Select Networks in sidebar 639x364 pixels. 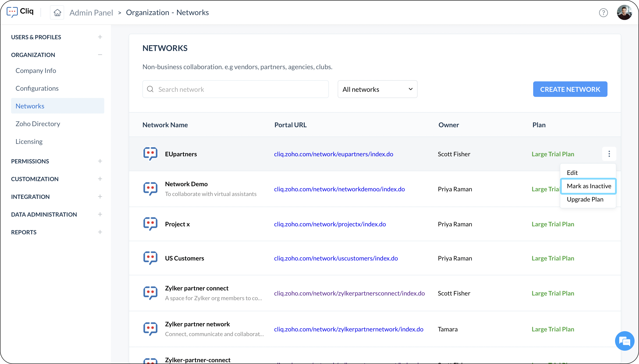click(57, 106)
